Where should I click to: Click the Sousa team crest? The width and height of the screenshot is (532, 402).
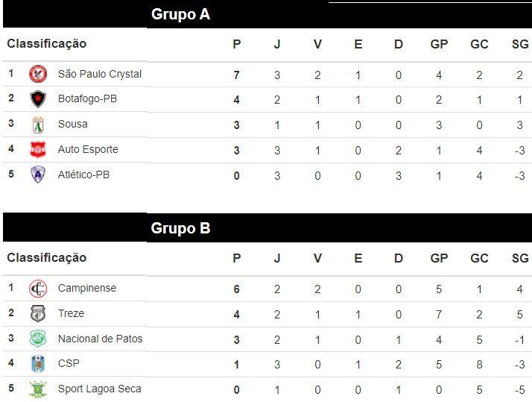pyautogui.click(x=37, y=125)
